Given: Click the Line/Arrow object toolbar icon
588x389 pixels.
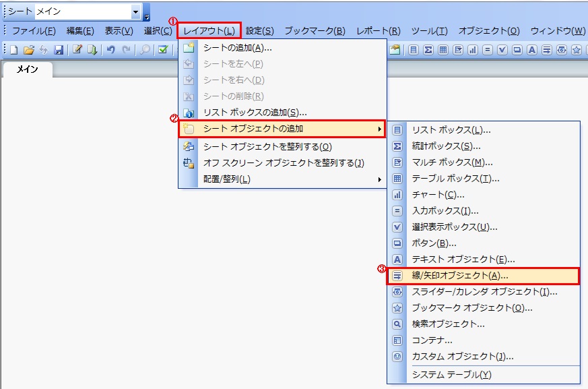Looking at the screenshot, I should click(547, 50).
